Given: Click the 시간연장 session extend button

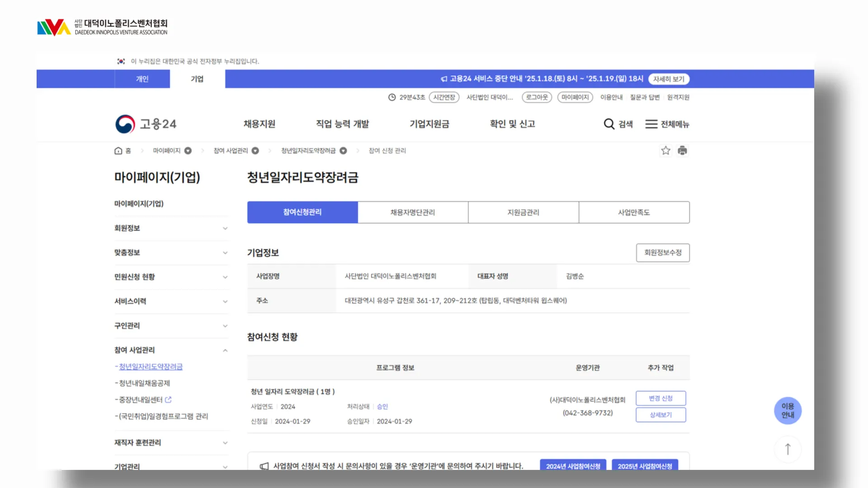Looking at the screenshot, I should (x=444, y=97).
